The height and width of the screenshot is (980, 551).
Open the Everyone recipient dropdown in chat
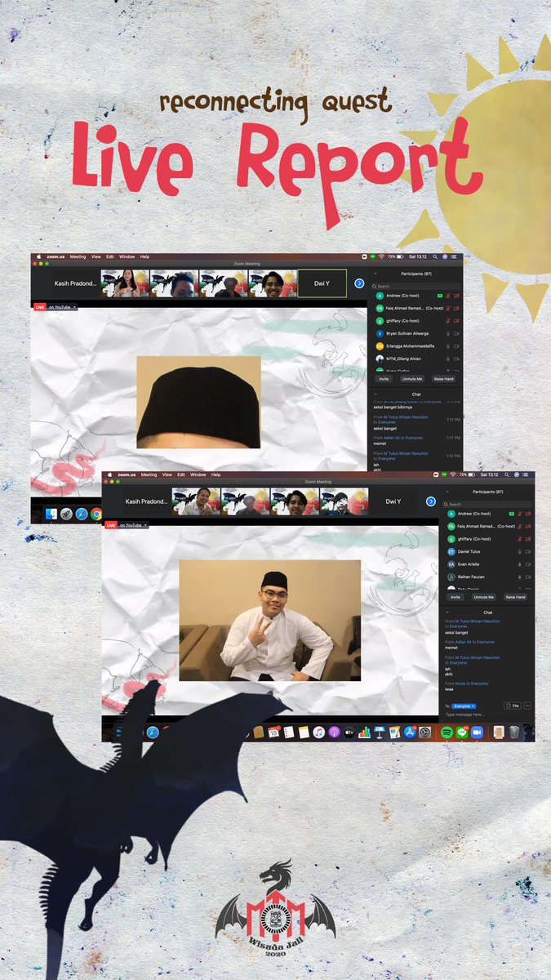pyautogui.click(x=464, y=706)
